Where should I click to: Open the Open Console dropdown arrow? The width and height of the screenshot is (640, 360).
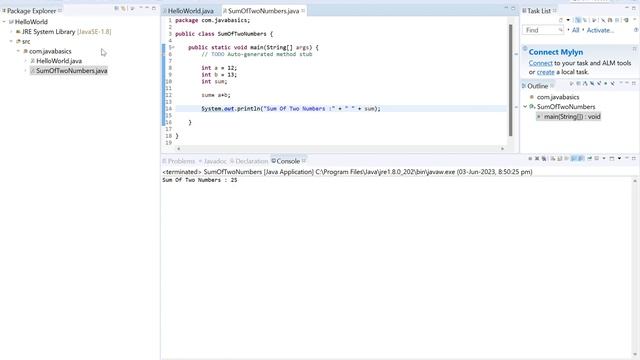coord(619,158)
